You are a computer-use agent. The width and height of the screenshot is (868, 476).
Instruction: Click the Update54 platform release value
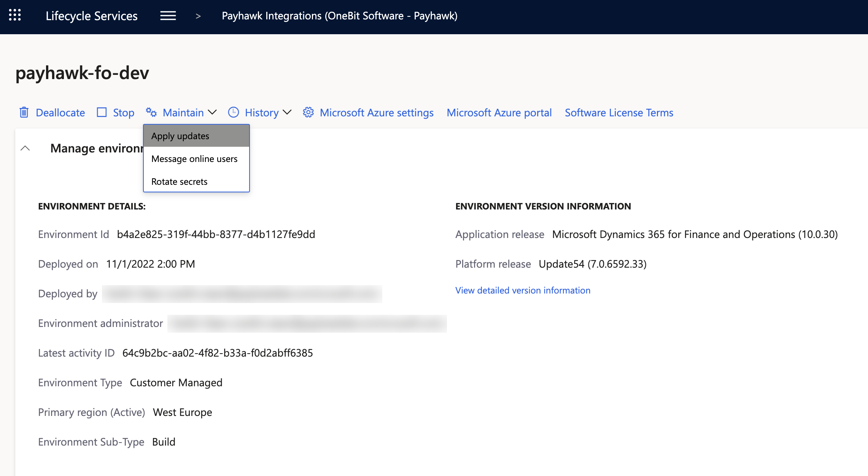click(x=593, y=264)
